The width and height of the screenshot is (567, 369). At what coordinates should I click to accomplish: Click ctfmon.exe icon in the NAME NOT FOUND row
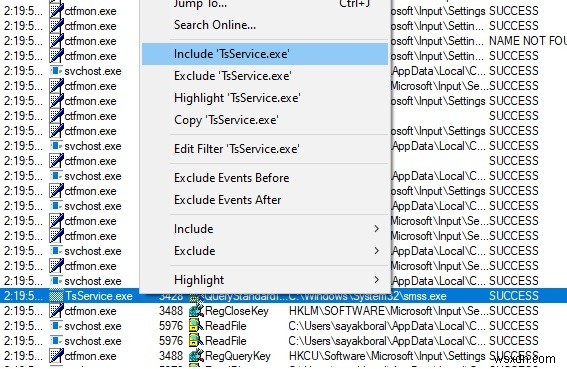pos(56,41)
